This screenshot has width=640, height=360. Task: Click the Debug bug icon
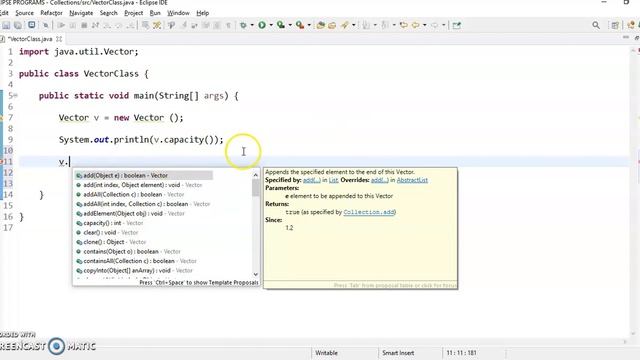[x=243, y=25]
